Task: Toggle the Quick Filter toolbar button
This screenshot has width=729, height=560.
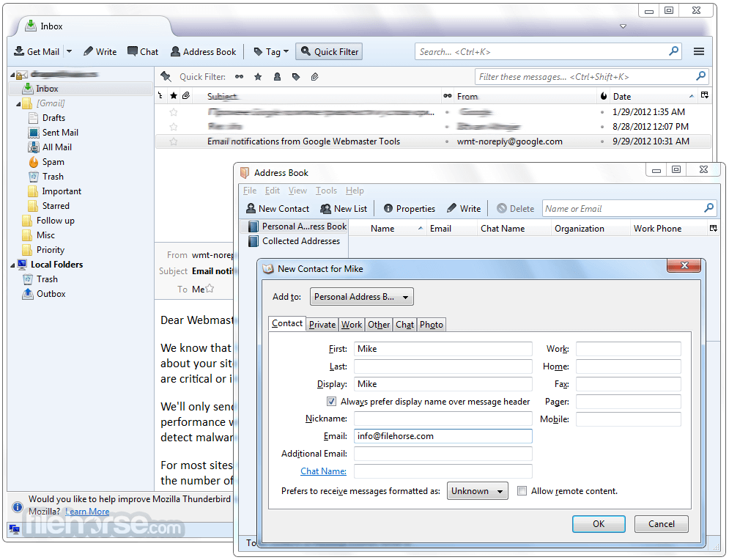Action: click(x=329, y=51)
